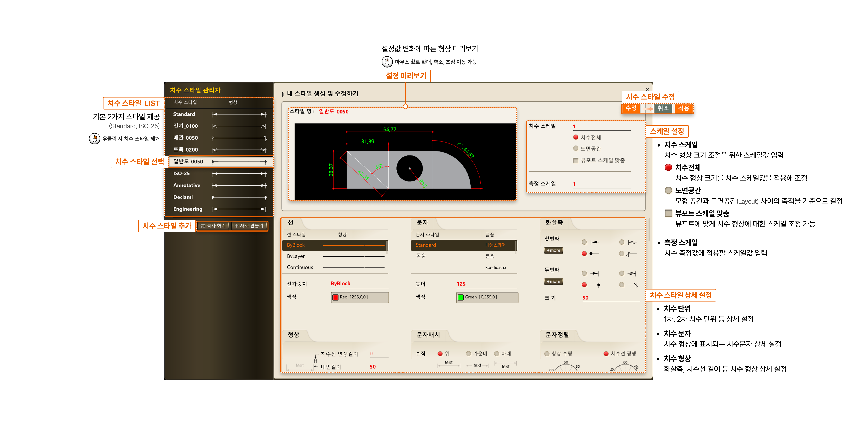Click the 새로 만들기 button
868x437 pixels.
tap(249, 226)
